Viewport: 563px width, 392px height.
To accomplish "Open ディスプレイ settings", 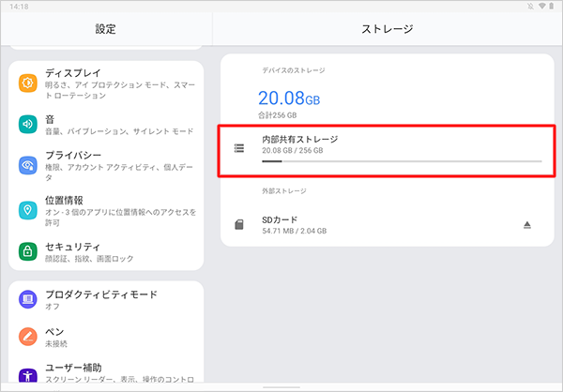I will 106,84.
